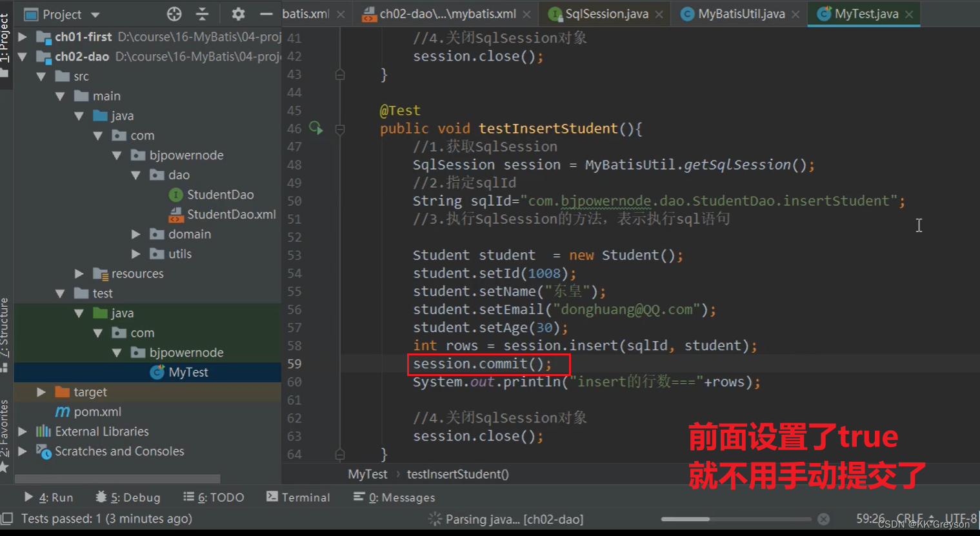
Task: Collapse the dao package
Action: pyautogui.click(x=135, y=175)
